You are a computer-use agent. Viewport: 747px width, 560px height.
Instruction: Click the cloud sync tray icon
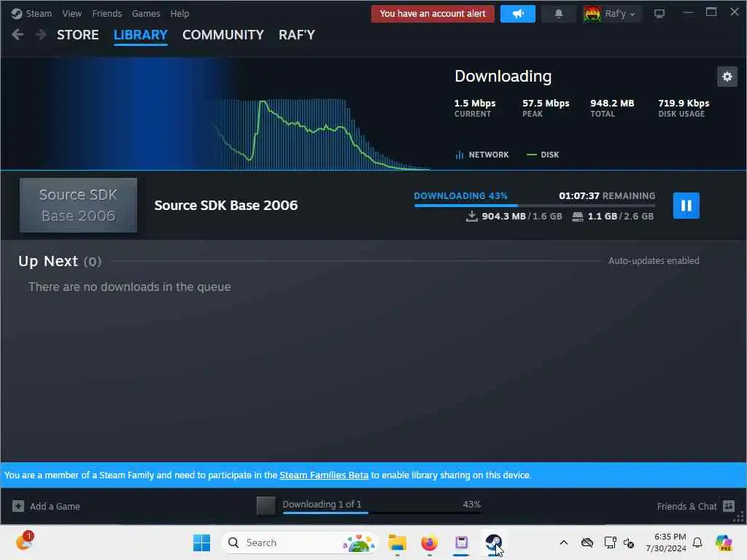point(587,542)
